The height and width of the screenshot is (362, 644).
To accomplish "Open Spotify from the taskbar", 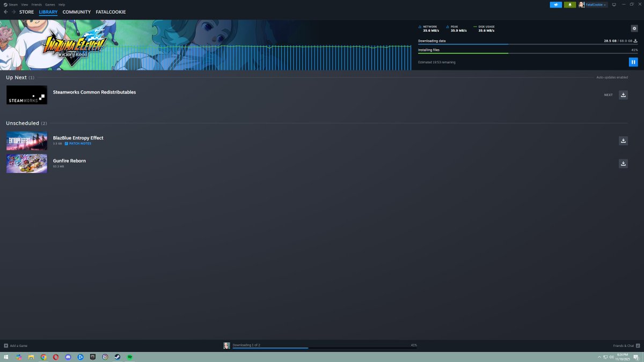I will tap(130, 357).
